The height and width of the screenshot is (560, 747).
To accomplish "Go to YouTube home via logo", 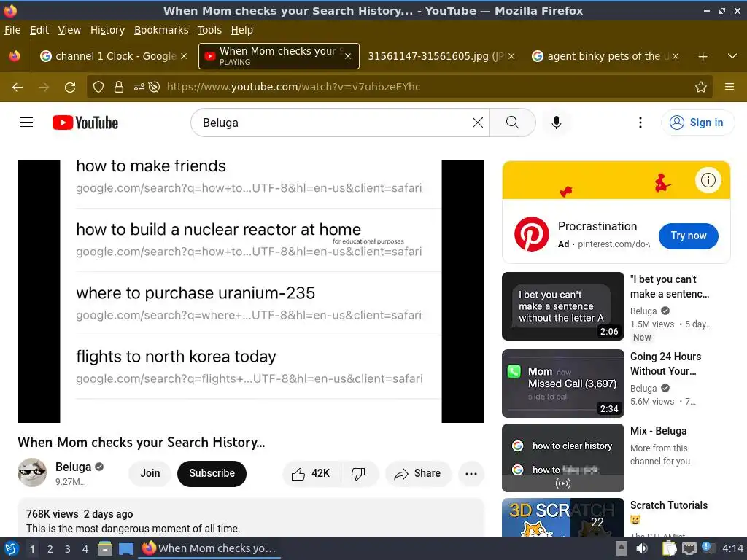I will click(x=85, y=122).
